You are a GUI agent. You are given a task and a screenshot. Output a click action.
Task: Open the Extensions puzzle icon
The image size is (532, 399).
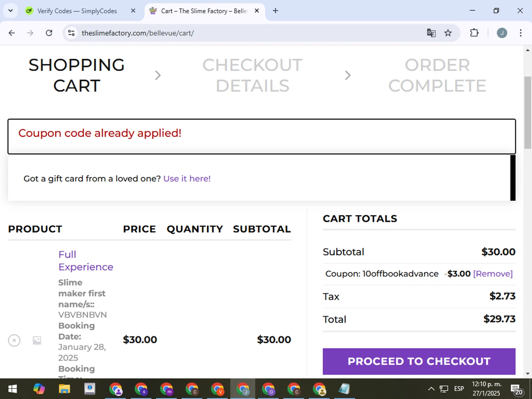[x=474, y=33]
